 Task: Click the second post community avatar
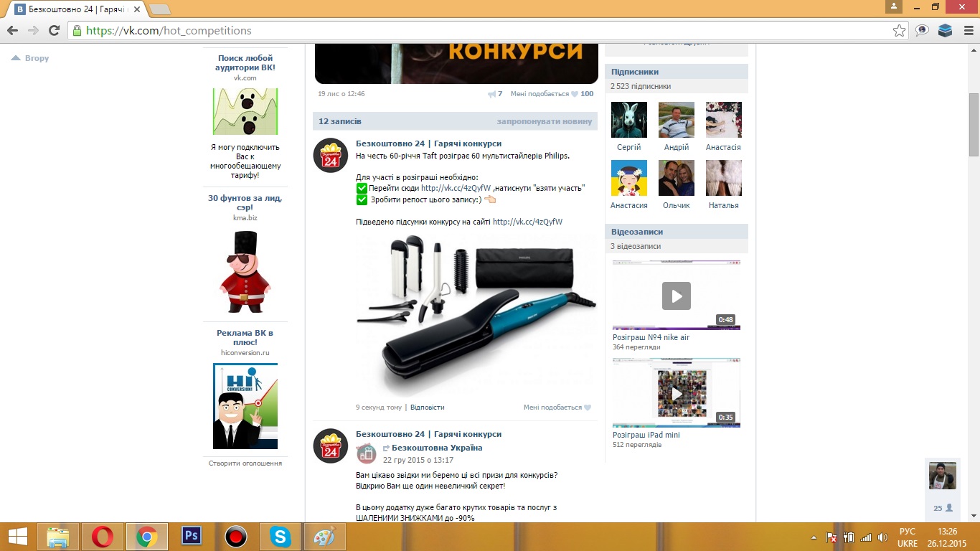tap(331, 446)
